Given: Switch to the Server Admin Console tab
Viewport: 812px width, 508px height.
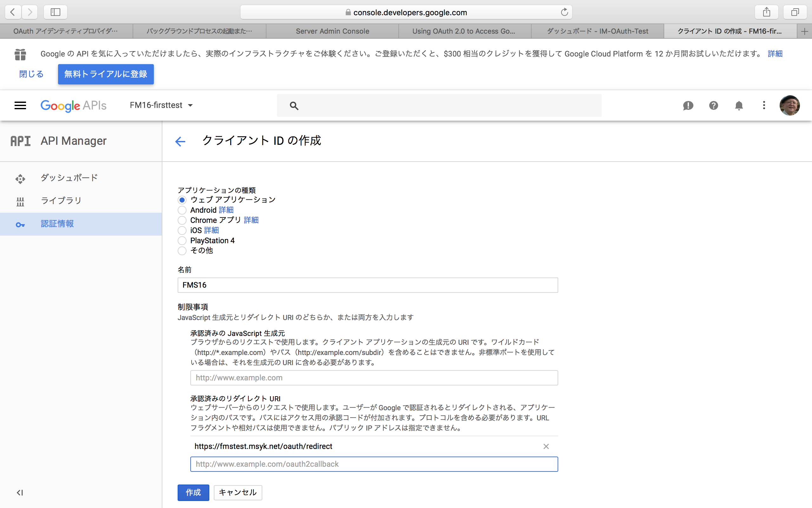Looking at the screenshot, I should (x=332, y=31).
